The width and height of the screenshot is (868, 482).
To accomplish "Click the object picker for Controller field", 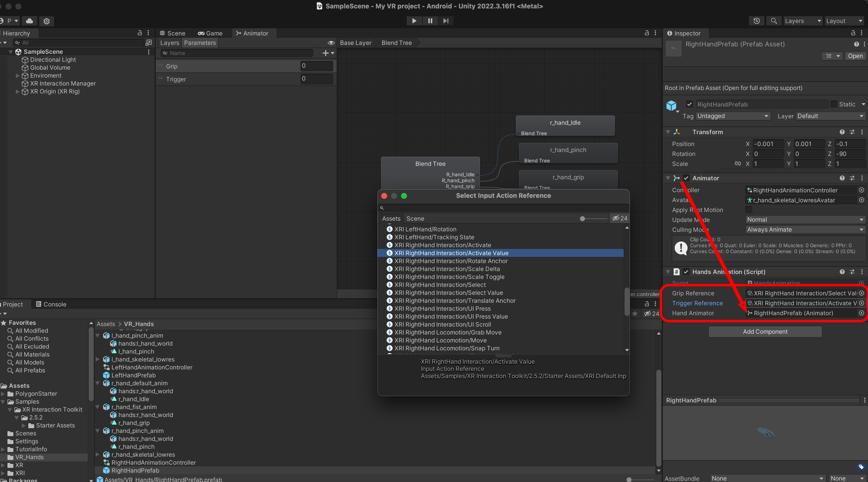I will tap(861, 190).
